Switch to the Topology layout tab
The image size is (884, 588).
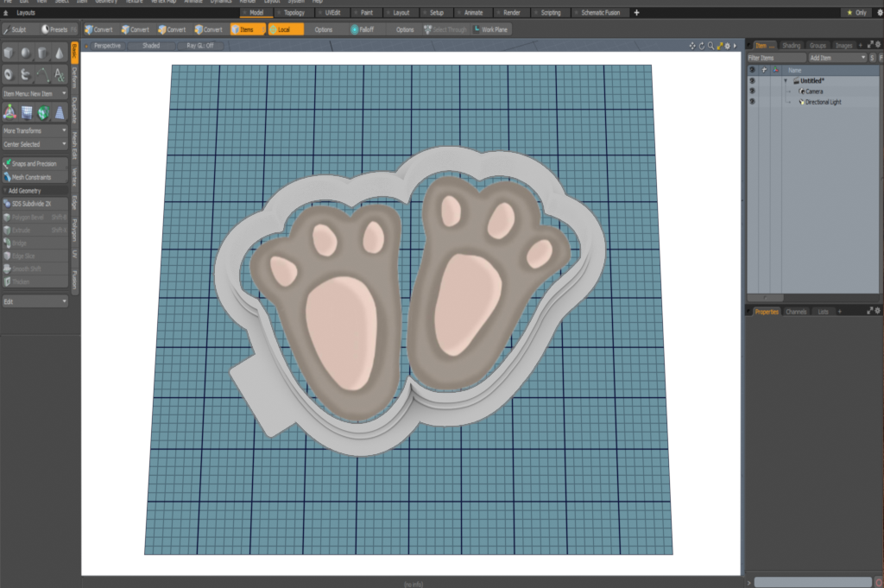point(289,13)
